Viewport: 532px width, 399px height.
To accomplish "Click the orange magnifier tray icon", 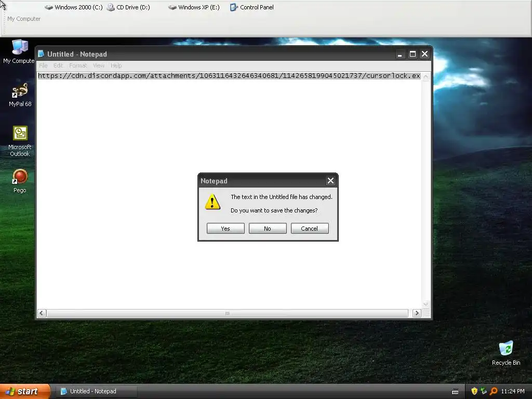I will pyautogui.click(x=494, y=391).
